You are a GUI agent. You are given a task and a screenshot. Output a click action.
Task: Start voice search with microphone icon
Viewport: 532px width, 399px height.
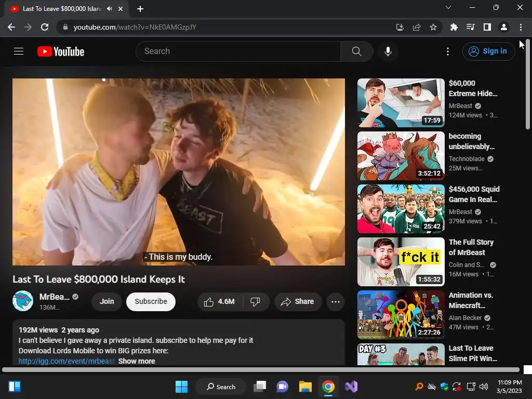tap(388, 51)
